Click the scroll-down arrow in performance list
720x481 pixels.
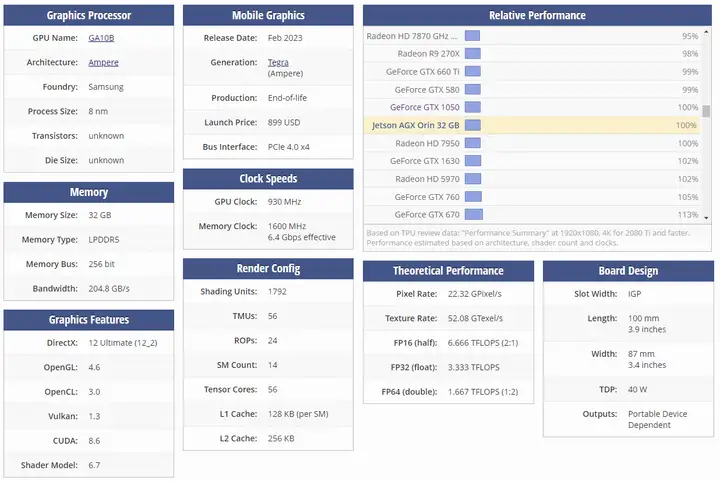[706, 217]
